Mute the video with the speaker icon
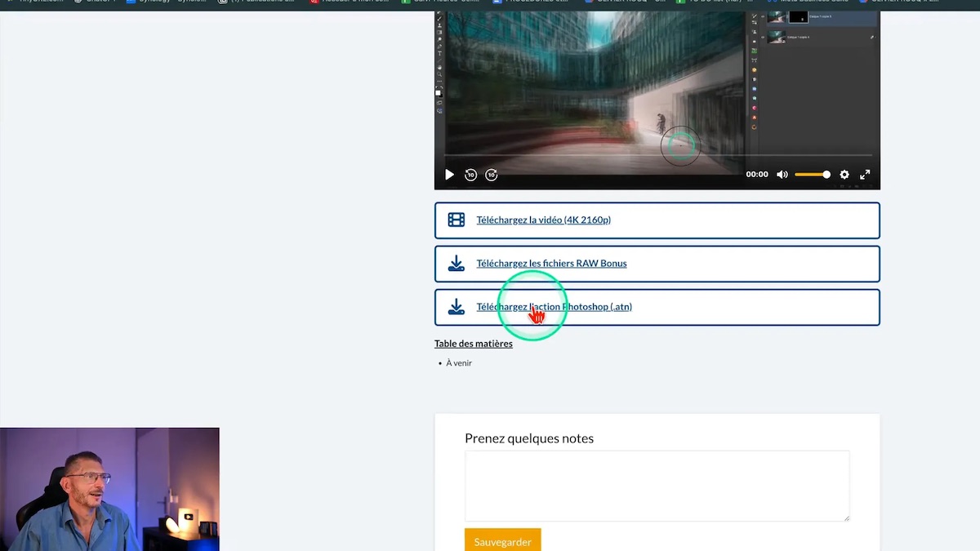The width and height of the screenshot is (980, 551). click(x=782, y=175)
